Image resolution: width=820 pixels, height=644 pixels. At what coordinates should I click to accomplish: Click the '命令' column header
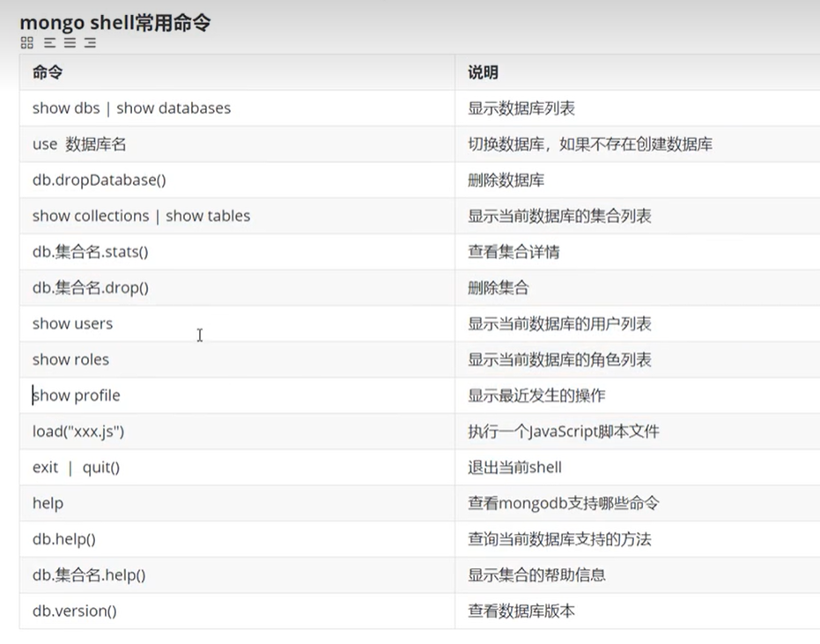(237, 72)
